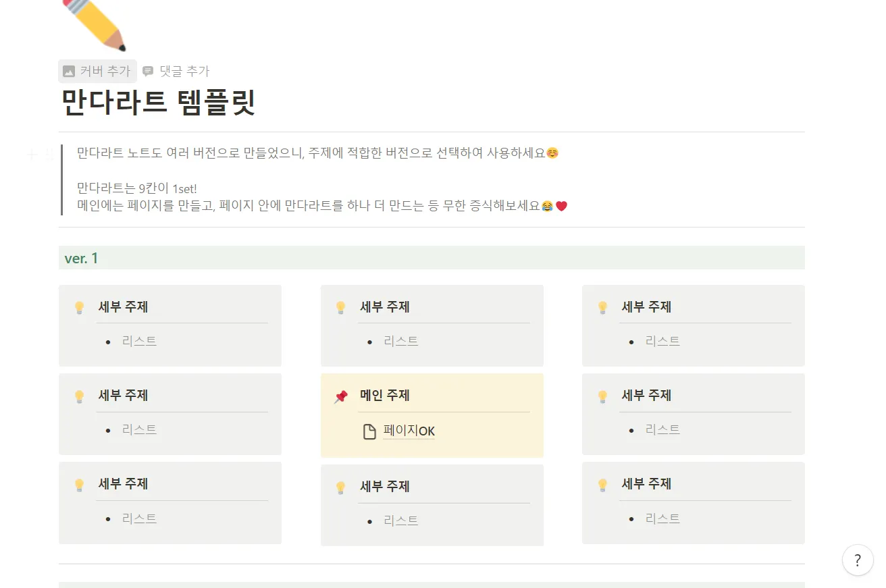Open the 페이지OK subpage link

pos(409,431)
